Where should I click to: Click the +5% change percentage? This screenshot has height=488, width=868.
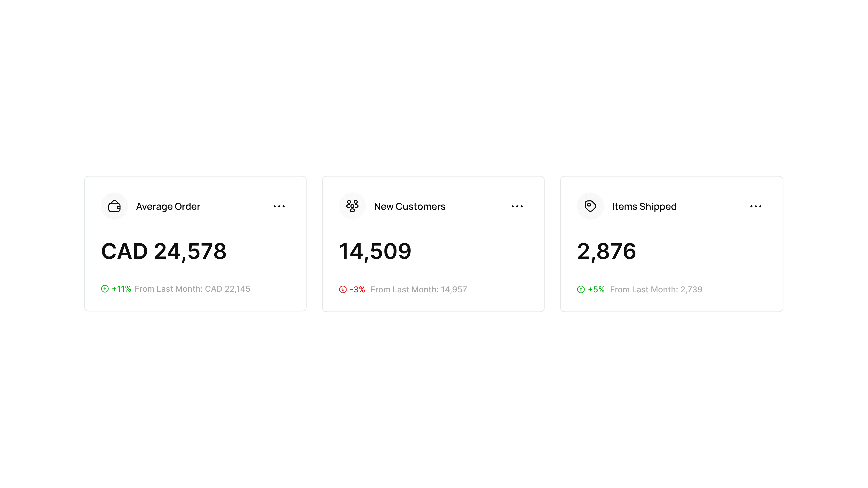[596, 290]
